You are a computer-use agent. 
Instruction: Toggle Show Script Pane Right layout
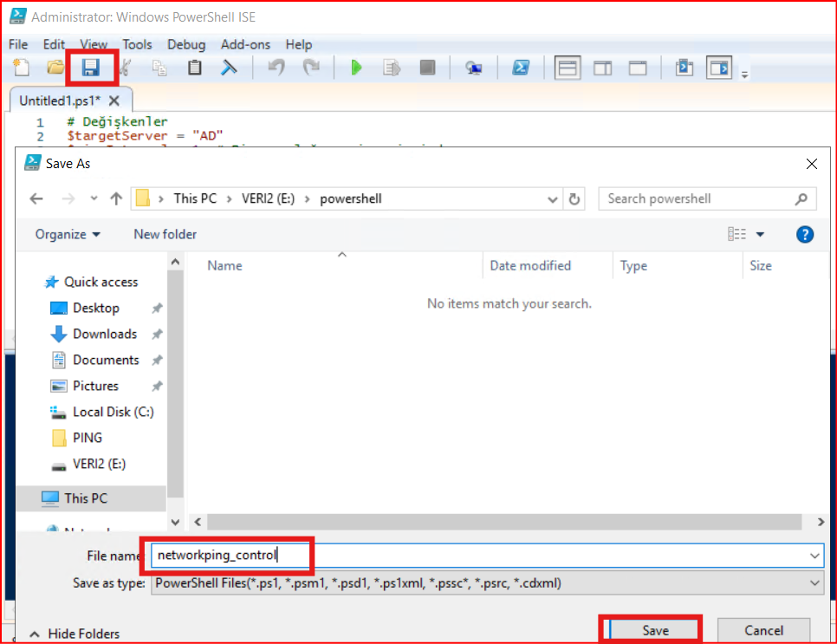[x=602, y=68]
